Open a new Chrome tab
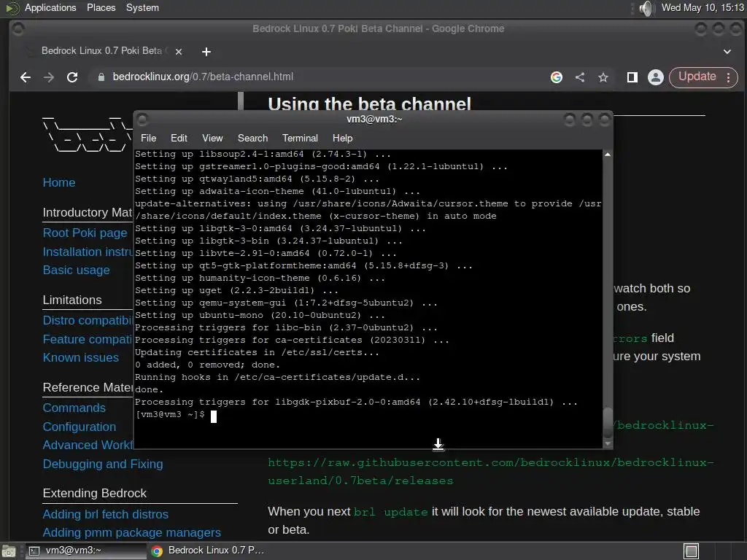747x560 pixels. point(206,52)
